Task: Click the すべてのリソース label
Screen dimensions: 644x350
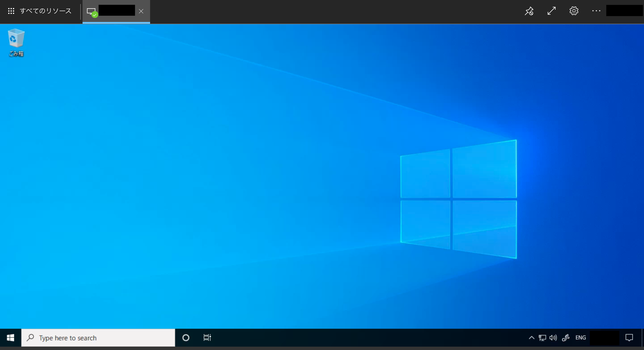Action: (45, 11)
